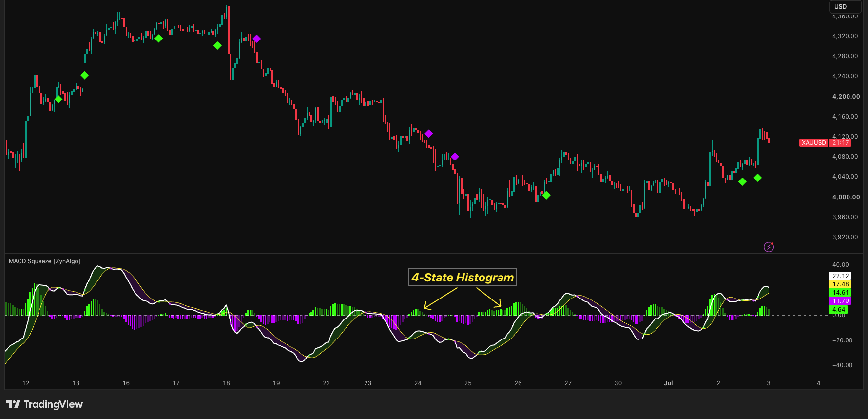Click the purple 11.70 value label

pyautogui.click(x=840, y=301)
